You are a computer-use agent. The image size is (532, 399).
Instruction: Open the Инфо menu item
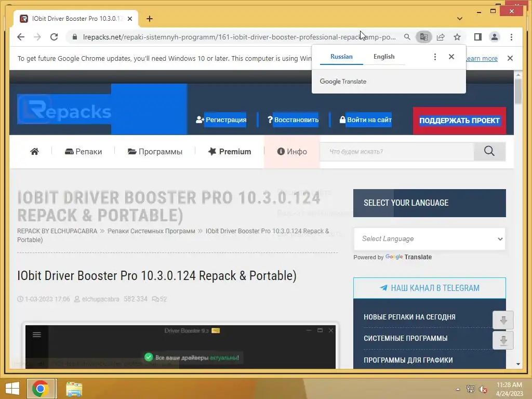(292, 151)
